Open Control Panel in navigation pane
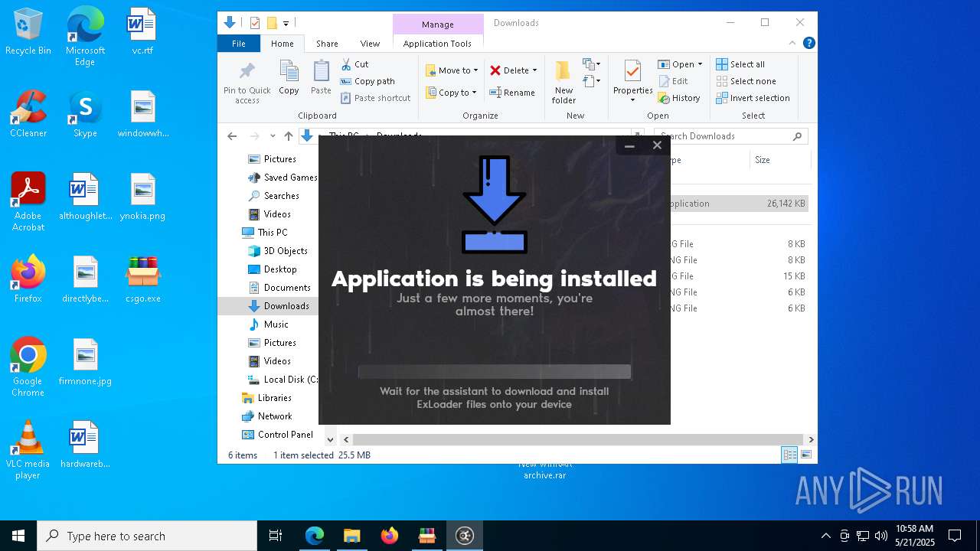Viewport: 980px width, 551px height. (x=277, y=435)
